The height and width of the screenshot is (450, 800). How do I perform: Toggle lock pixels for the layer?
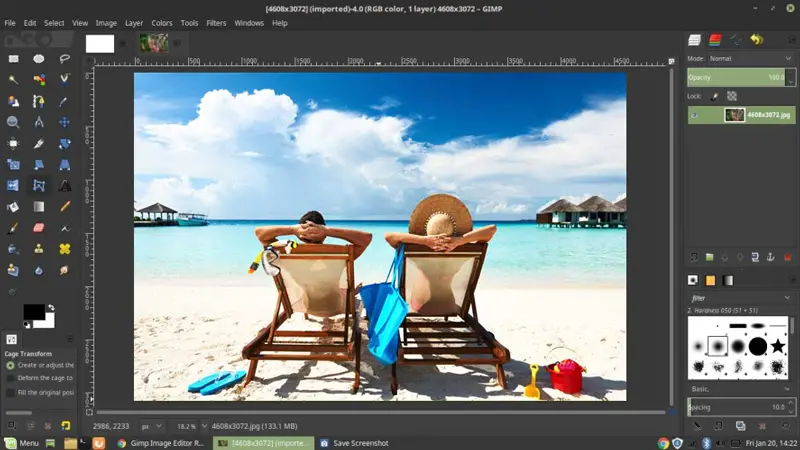point(715,96)
